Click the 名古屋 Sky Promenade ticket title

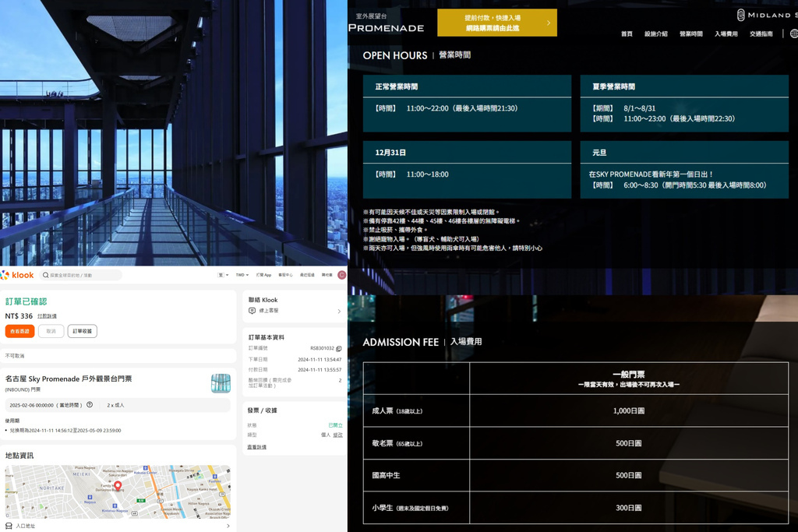click(69, 379)
